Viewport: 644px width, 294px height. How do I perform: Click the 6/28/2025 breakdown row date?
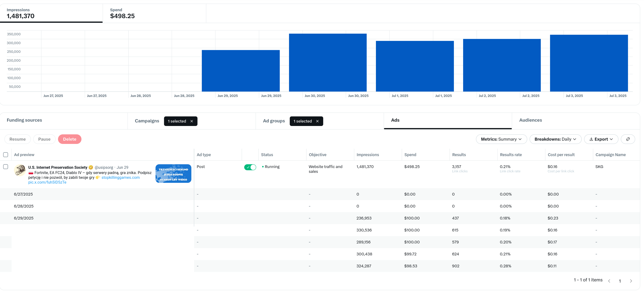(24, 206)
